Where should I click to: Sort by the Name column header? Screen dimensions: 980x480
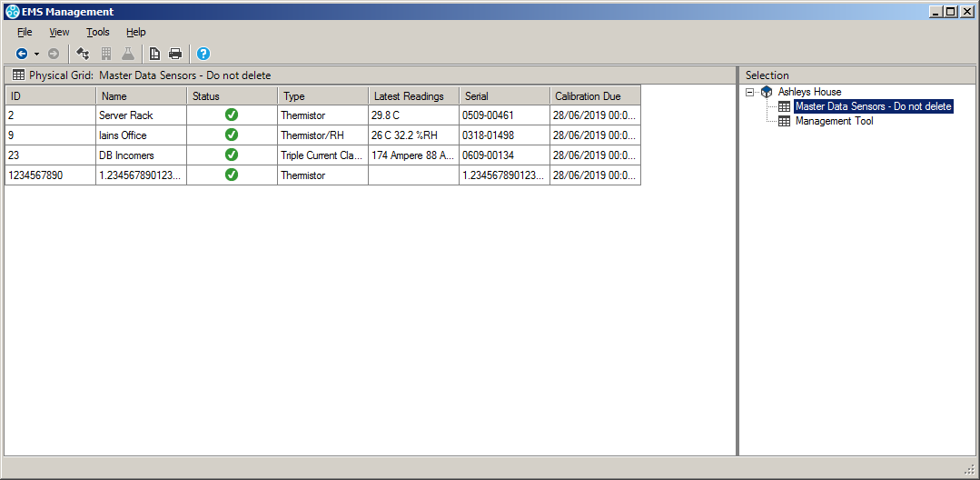142,95
